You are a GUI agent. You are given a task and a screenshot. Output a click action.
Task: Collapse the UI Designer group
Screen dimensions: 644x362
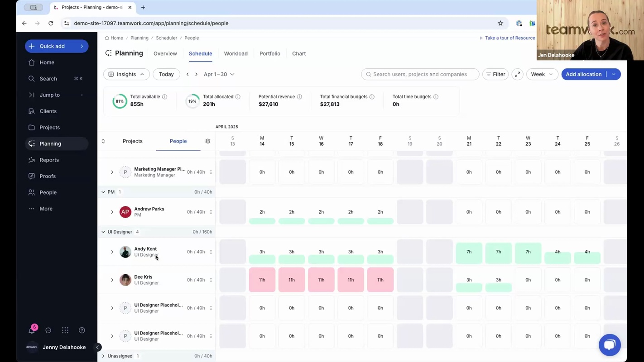point(103,232)
